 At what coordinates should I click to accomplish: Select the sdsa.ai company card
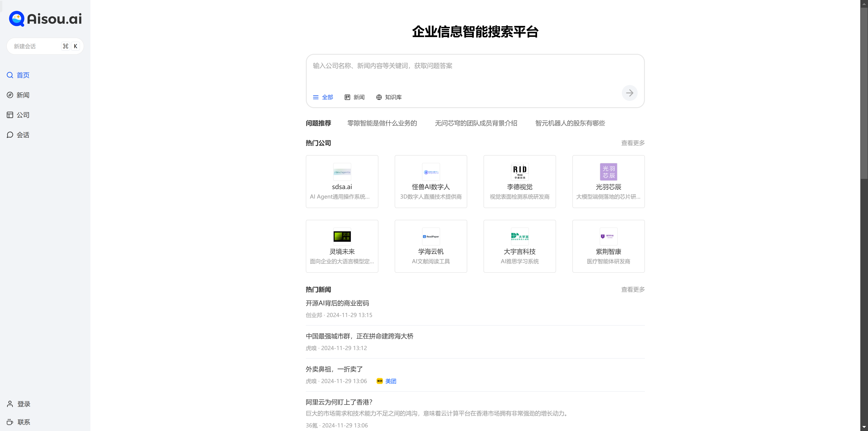point(342,182)
